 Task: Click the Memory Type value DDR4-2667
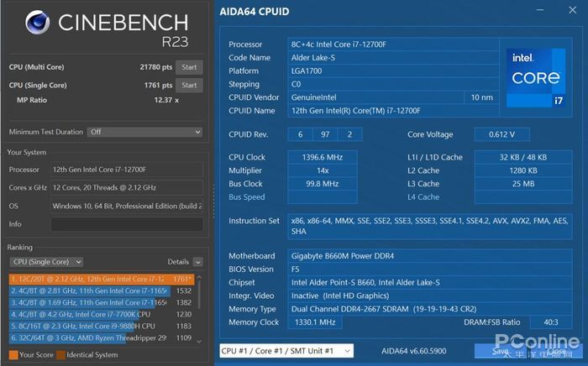pyautogui.click(x=430, y=309)
